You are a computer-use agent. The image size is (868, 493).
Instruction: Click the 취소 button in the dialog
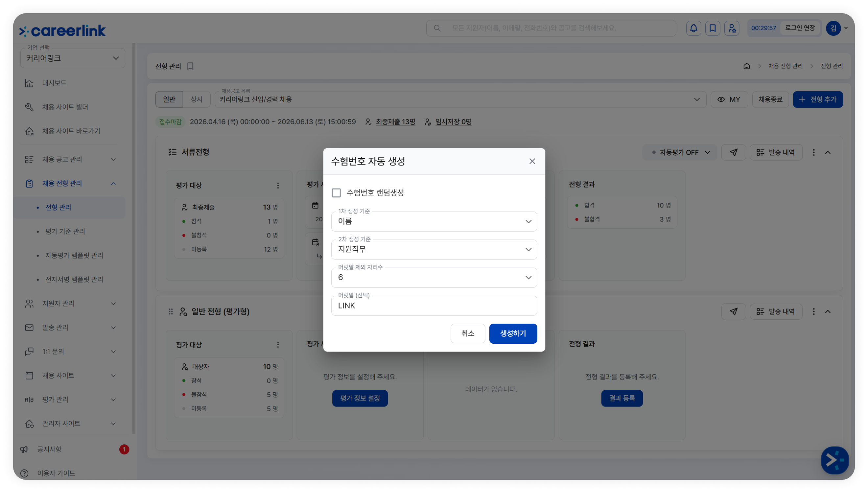click(467, 333)
